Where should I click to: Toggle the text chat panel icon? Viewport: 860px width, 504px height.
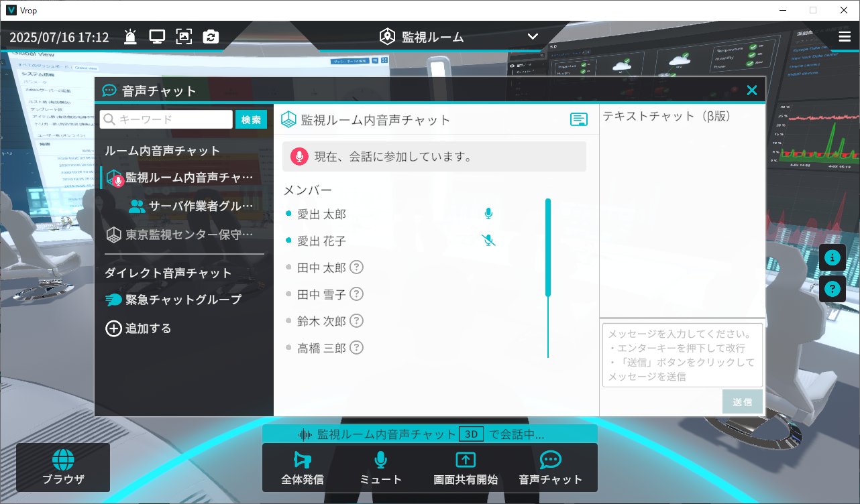coord(578,119)
